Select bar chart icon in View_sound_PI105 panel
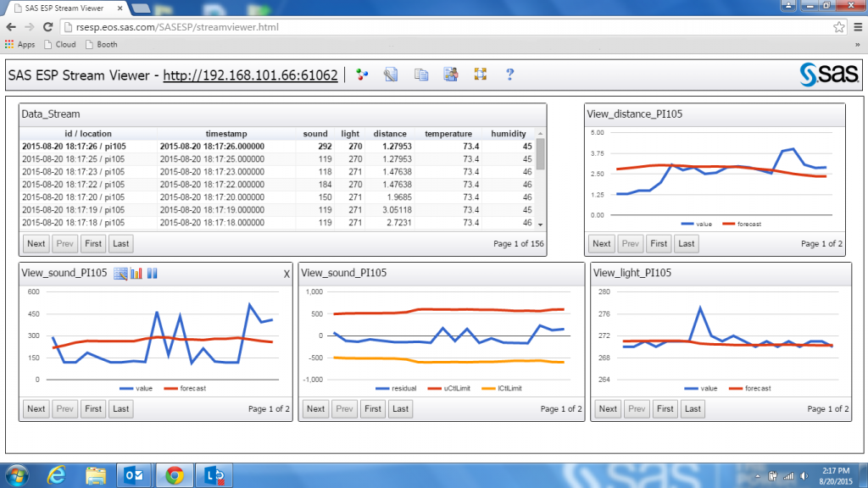Viewport: 868px width, 488px height. (136, 273)
